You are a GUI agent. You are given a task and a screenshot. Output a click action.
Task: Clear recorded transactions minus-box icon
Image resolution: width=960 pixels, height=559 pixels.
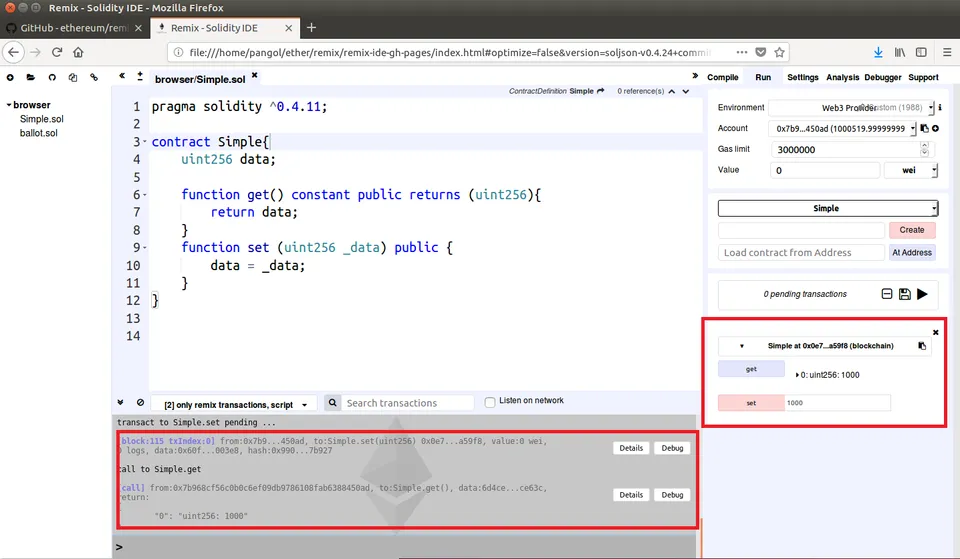[887, 294]
